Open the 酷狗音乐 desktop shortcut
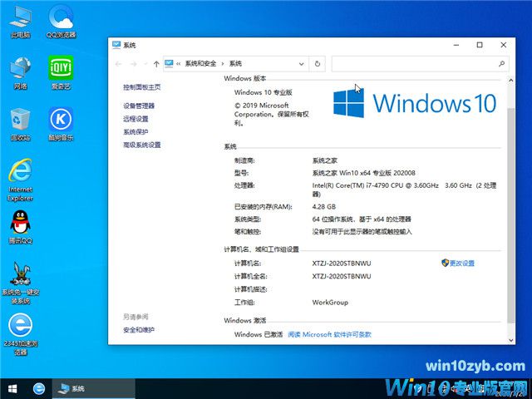The height and width of the screenshot is (399, 532). 61,125
